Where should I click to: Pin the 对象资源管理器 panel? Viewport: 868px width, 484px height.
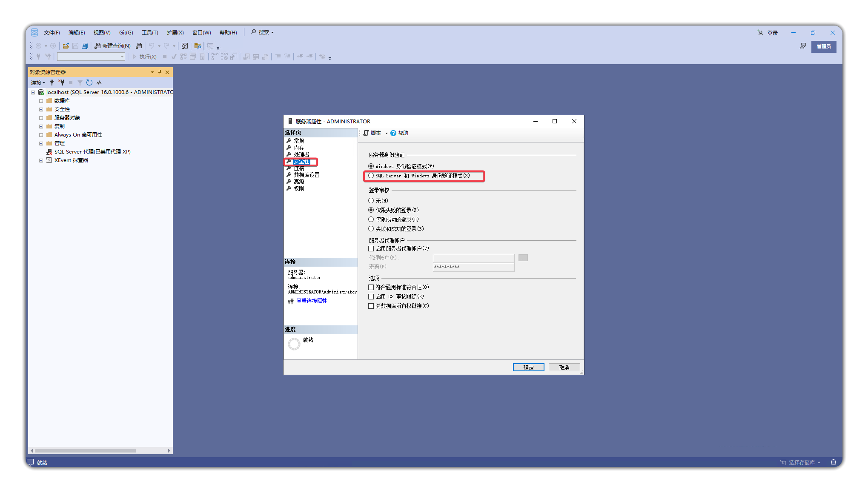(x=160, y=72)
